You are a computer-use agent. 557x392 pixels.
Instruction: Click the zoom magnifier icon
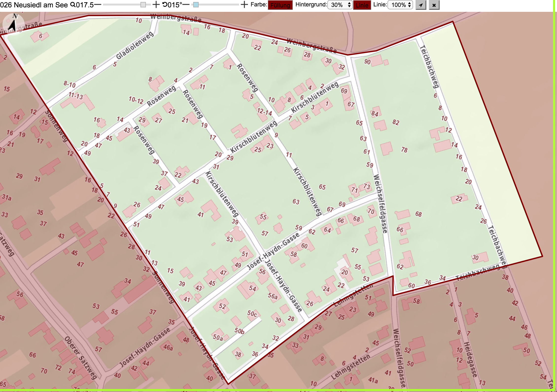[73, 5]
